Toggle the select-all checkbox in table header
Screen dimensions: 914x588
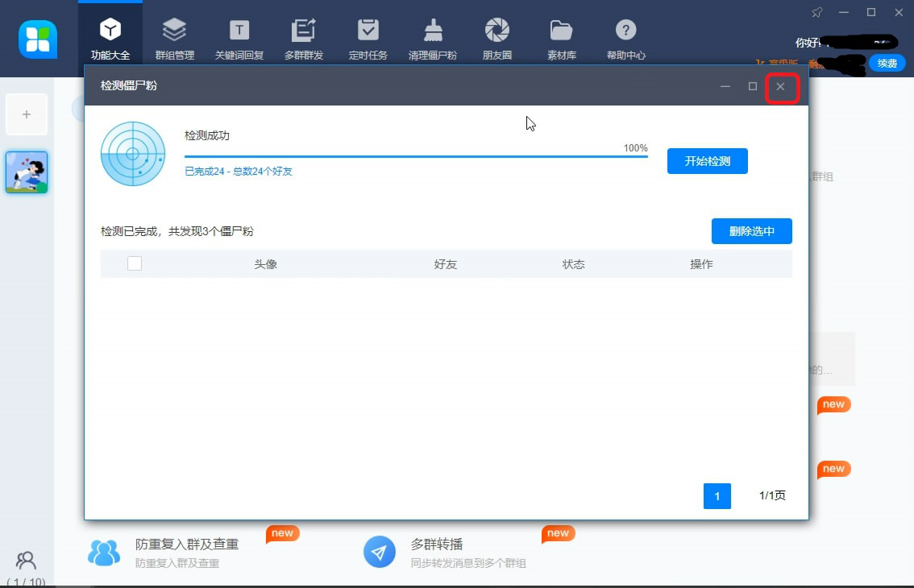pyautogui.click(x=135, y=263)
